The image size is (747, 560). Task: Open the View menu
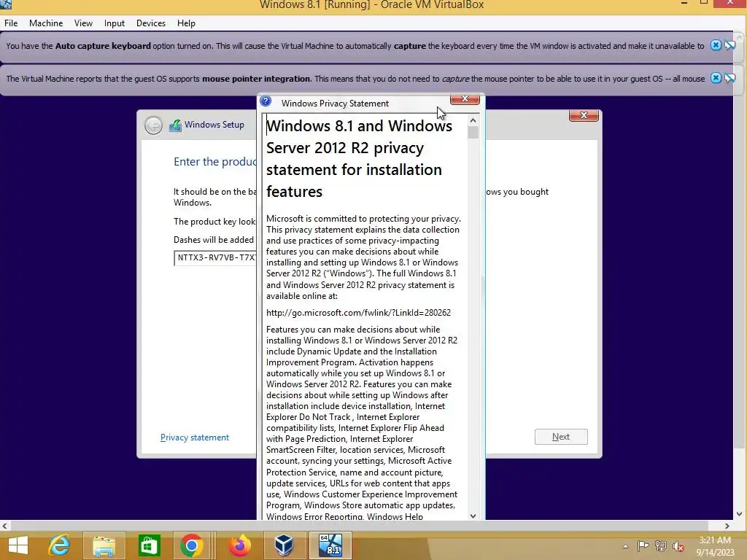tap(83, 23)
